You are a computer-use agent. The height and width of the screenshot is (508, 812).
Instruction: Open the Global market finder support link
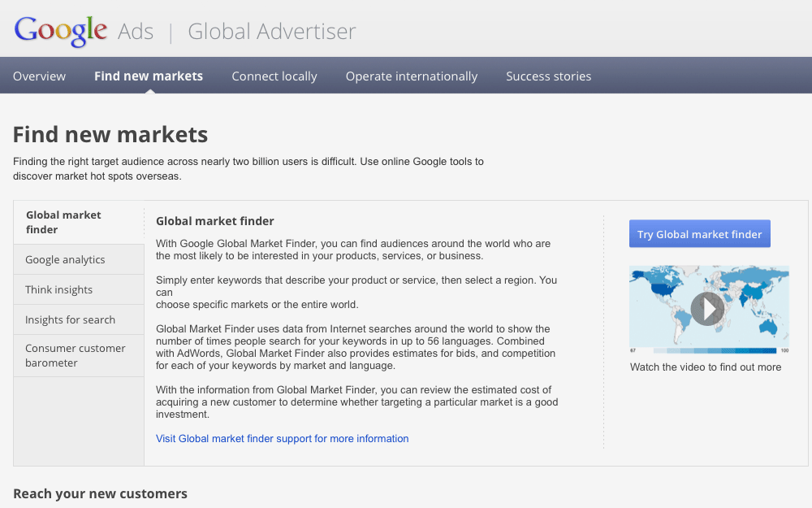pyautogui.click(x=283, y=438)
